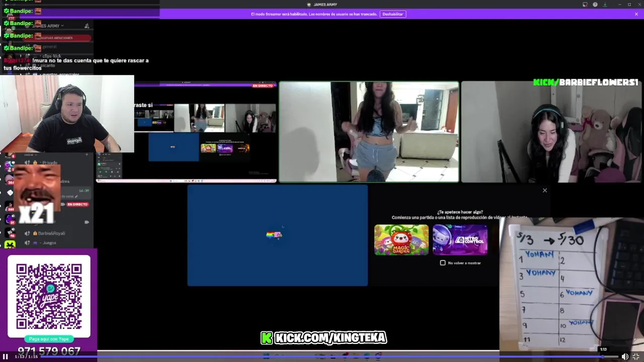Click the dice server icon
This screenshot has width=644, height=362.
[x=10, y=192]
